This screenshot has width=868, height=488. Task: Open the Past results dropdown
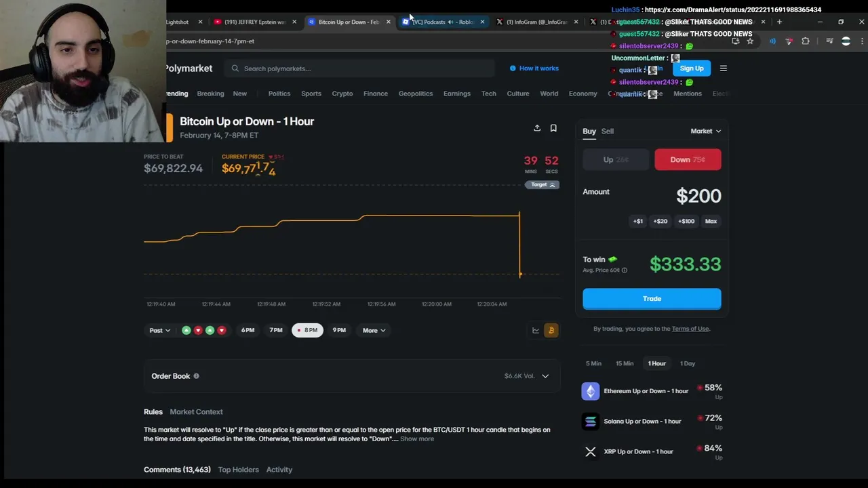click(x=160, y=330)
